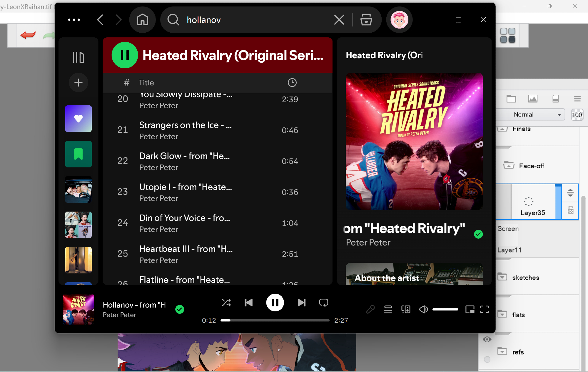This screenshot has height=372, width=588.
Task: Click the song progress bar
Action: pyautogui.click(x=275, y=320)
